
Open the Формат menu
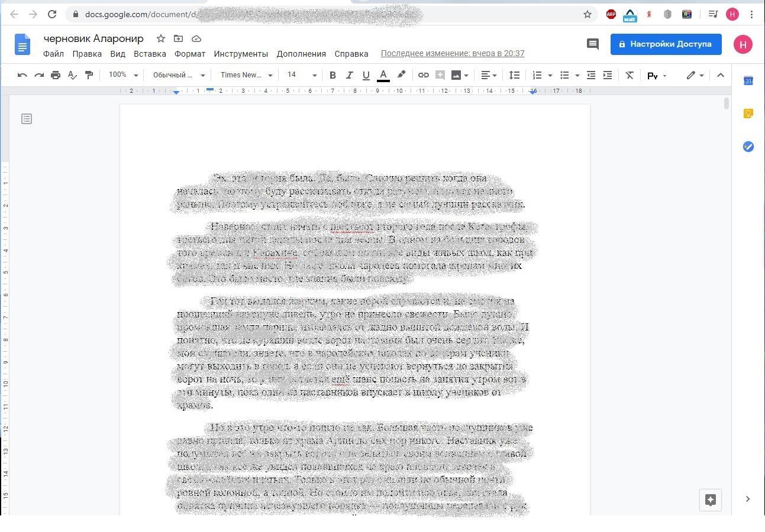189,54
